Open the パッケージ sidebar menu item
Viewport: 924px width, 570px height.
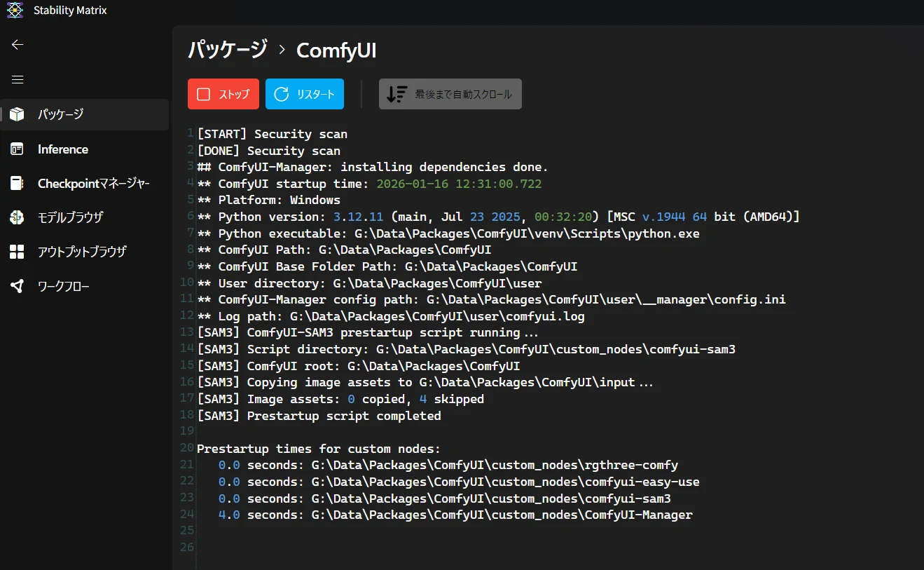click(x=84, y=114)
